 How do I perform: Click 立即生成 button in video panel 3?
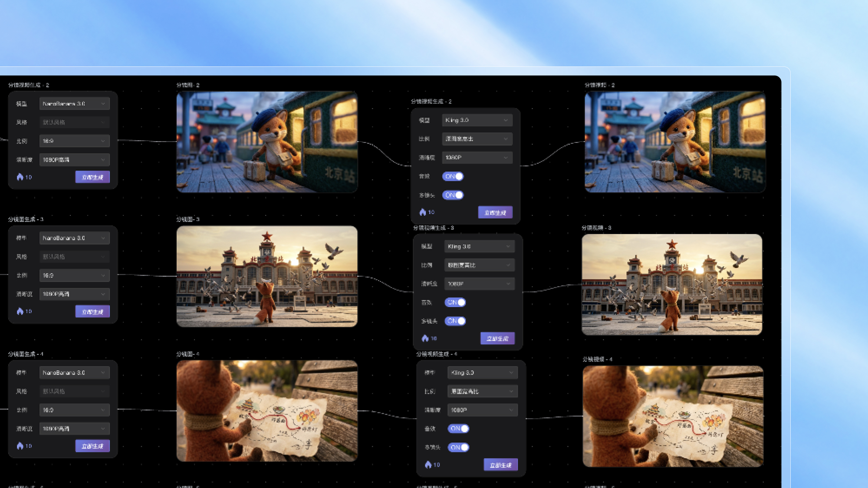pos(497,338)
